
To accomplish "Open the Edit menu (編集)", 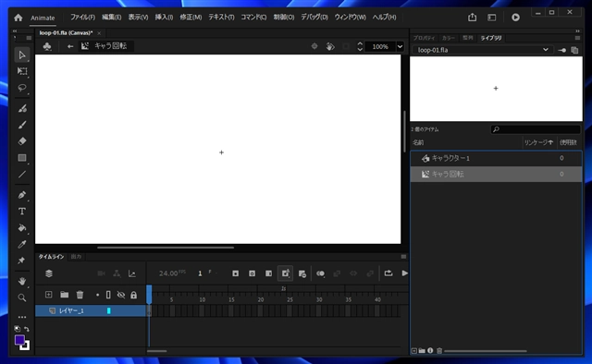I will click(x=111, y=18).
